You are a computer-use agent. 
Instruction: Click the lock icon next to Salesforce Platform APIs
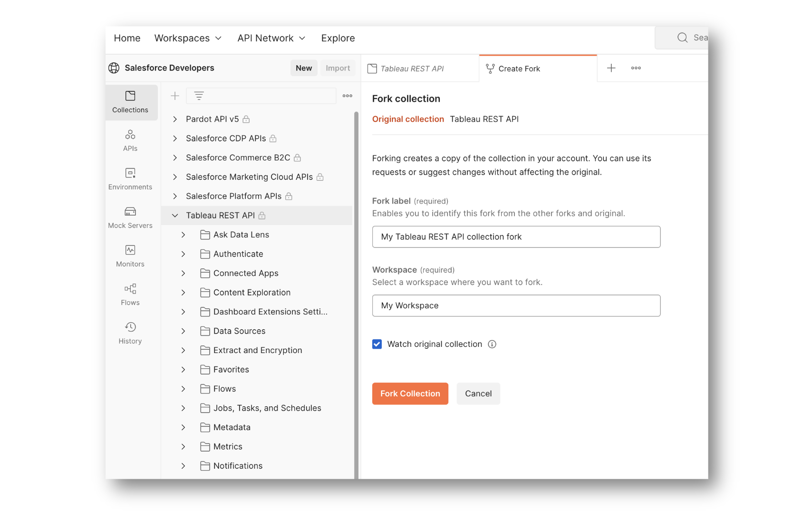[289, 196]
